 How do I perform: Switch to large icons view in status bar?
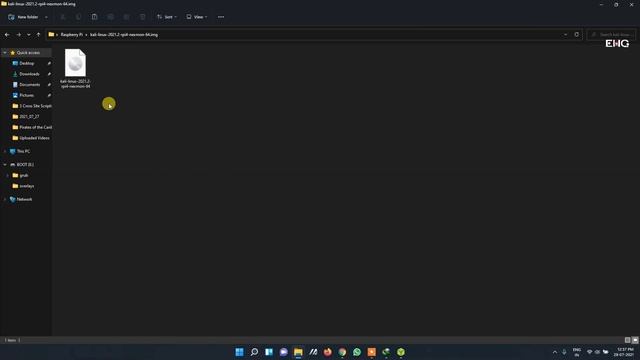tap(635, 340)
